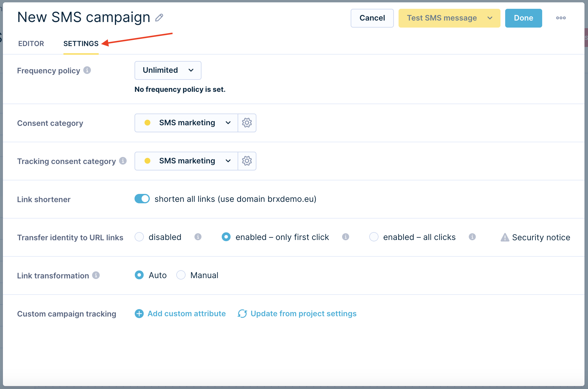Image resolution: width=588 pixels, height=389 pixels.
Task: Click the pencil icon to rename campaign
Action: point(159,18)
